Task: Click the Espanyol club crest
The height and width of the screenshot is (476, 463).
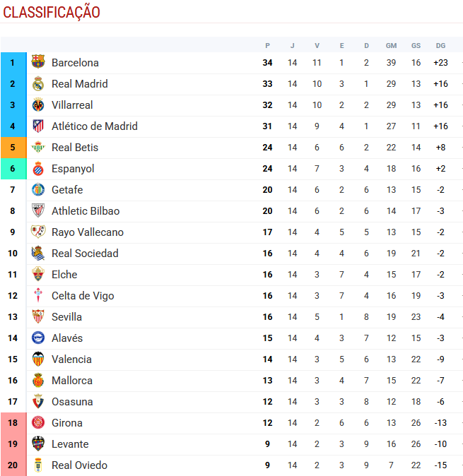Action: [x=38, y=169]
